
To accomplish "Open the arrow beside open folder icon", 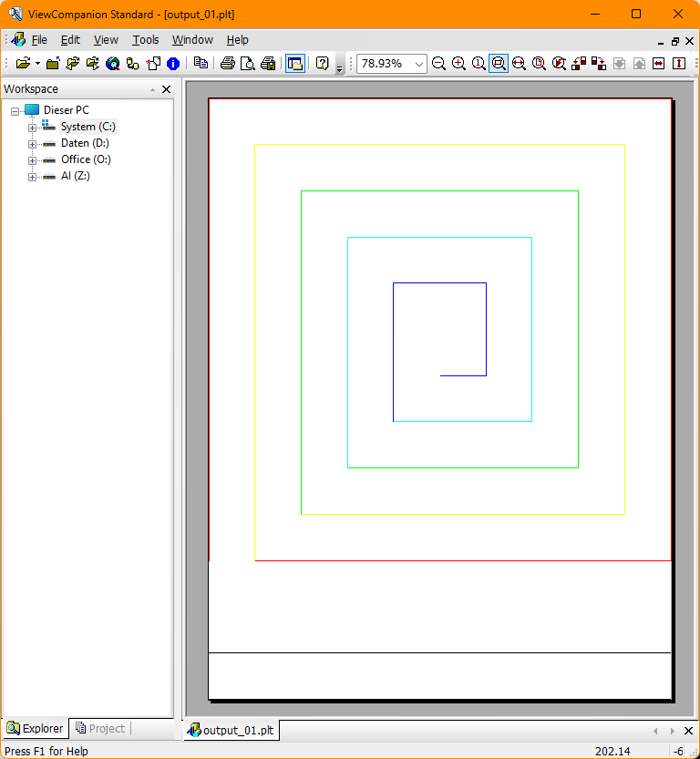I will pyautogui.click(x=37, y=64).
